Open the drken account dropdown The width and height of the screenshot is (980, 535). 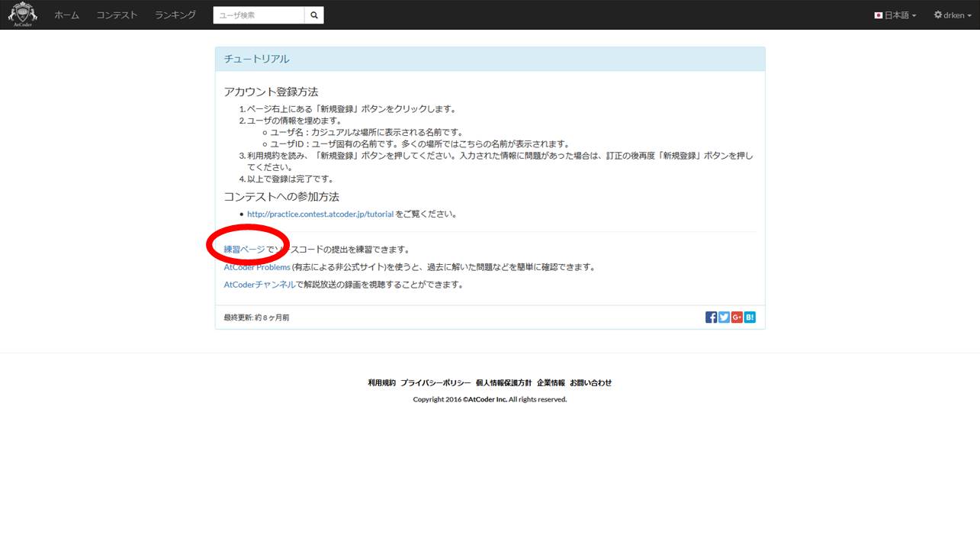point(953,15)
